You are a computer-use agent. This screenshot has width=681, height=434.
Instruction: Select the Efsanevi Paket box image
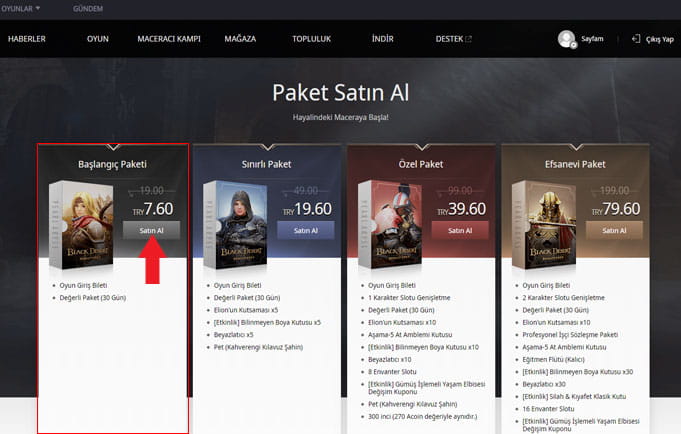pos(544,225)
